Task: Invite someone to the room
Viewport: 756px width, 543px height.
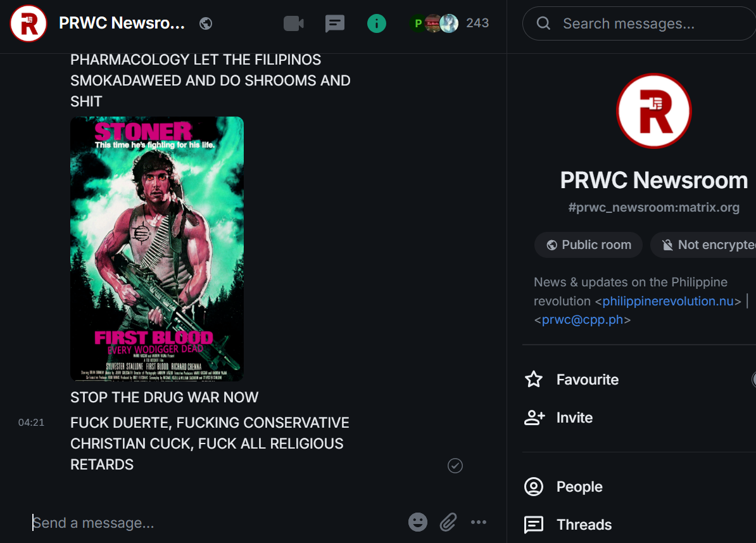Action: tap(558, 418)
